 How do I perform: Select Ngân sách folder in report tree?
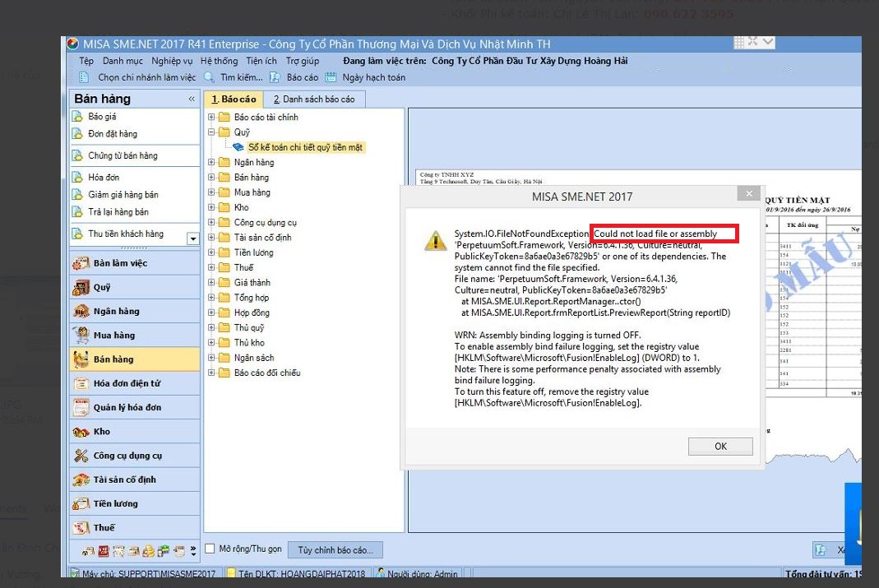(254, 359)
